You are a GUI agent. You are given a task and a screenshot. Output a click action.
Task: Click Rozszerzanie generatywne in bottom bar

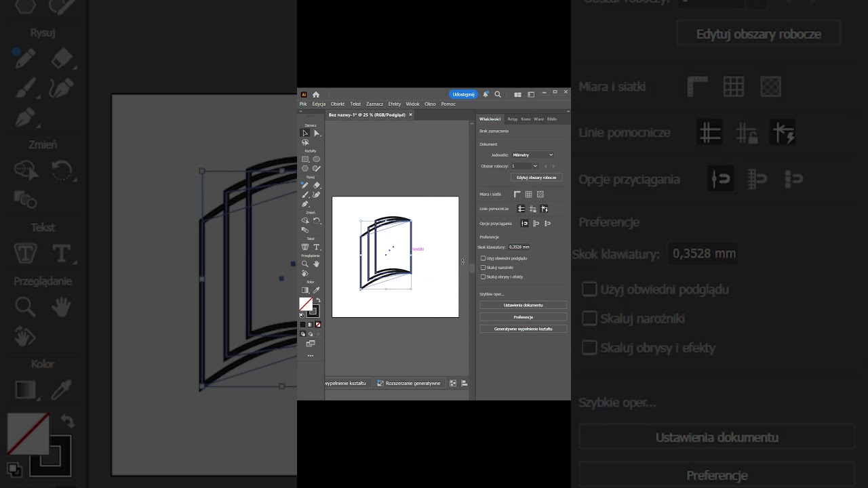point(410,383)
